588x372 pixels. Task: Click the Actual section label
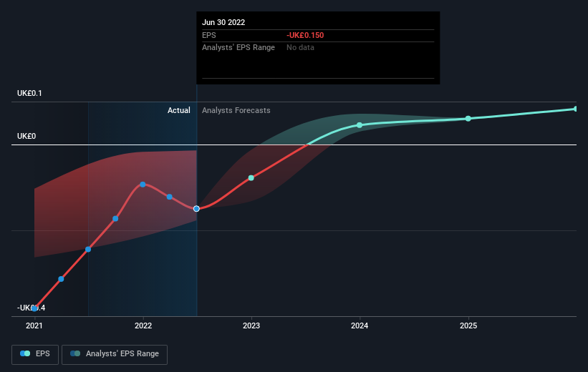click(x=179, y=110)
